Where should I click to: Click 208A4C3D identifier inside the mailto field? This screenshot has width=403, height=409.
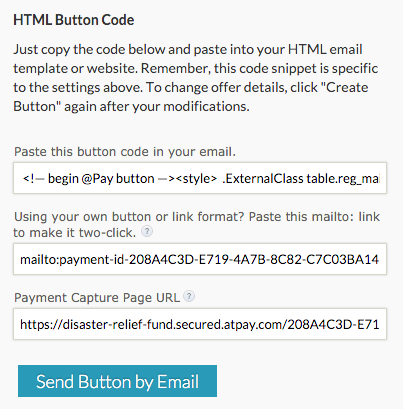(161, 259)
